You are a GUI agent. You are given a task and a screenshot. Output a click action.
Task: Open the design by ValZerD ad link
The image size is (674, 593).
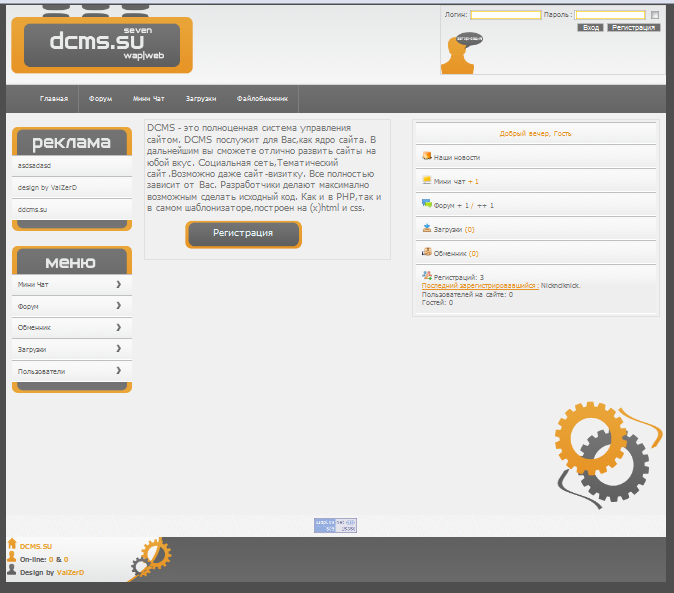pyautogui.click(x=47, y=187)
